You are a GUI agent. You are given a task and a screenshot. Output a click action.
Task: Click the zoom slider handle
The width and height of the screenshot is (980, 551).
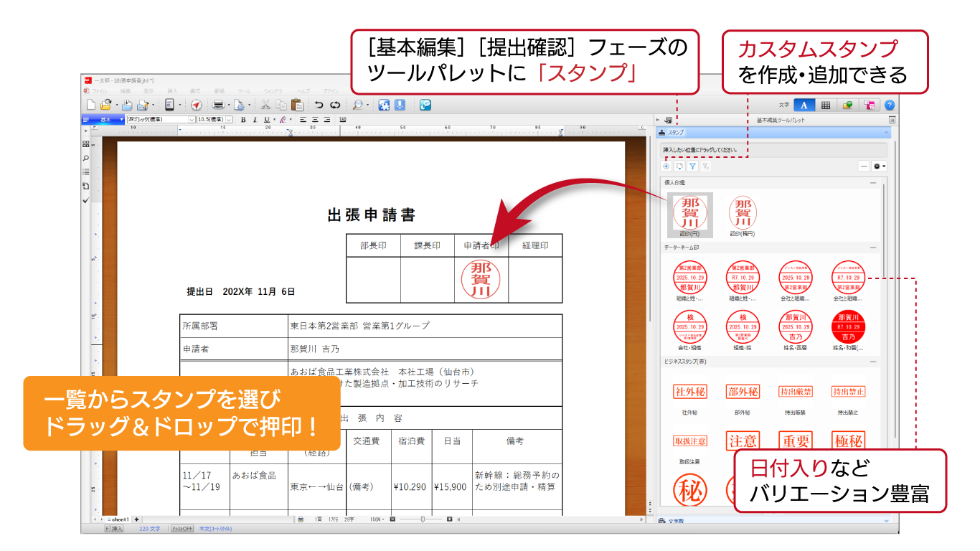coord(423,519)
